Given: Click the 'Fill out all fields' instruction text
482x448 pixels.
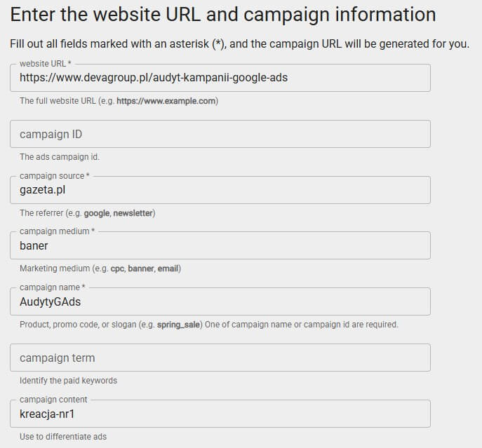Looking at the screenshot, I should [239, 43].
